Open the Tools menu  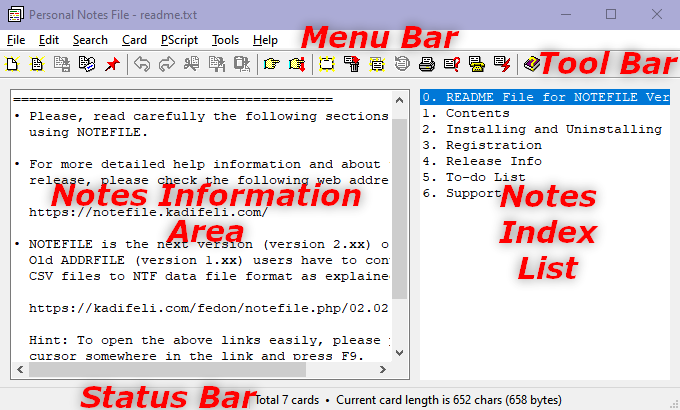click(225, 40)
